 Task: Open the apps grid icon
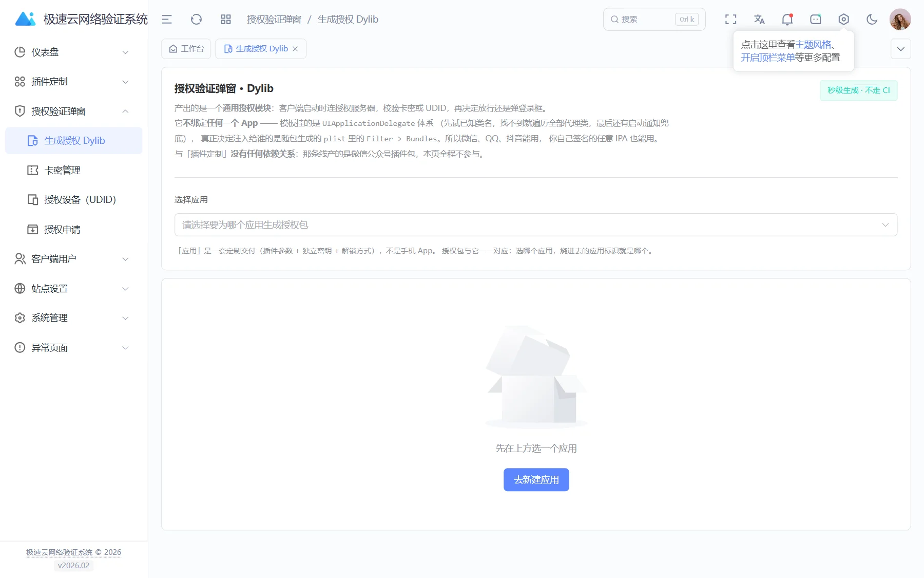226,20
